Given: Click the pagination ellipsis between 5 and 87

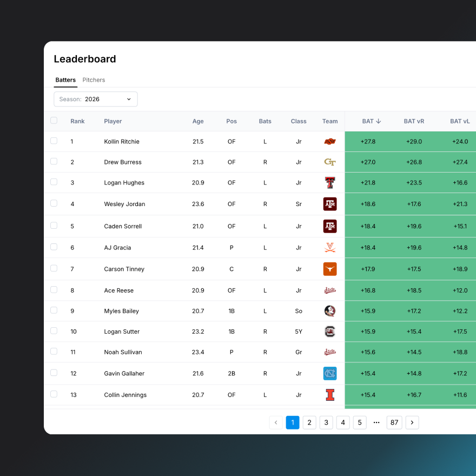Looking at the screenshot, I should click(x=376, y=422).
